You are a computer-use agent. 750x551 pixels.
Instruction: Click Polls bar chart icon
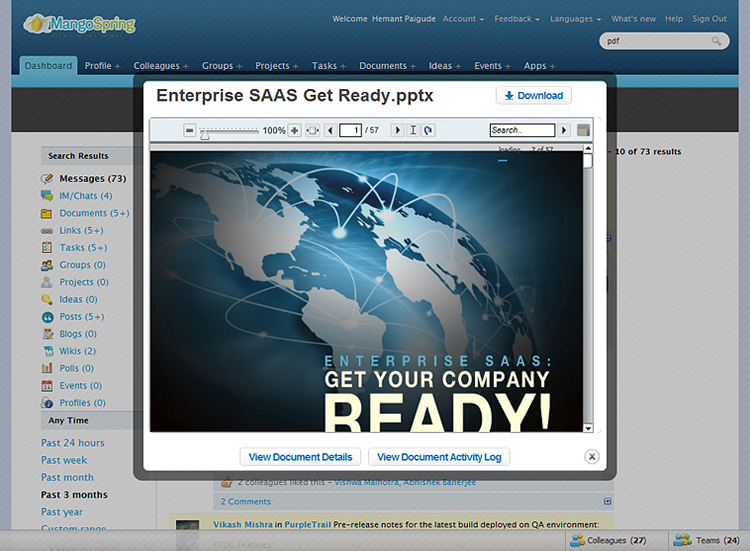pos(47,368)
